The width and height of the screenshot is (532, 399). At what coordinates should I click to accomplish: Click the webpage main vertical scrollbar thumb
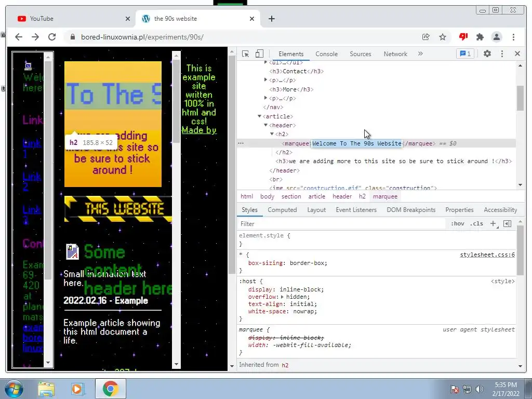[232, 165]
